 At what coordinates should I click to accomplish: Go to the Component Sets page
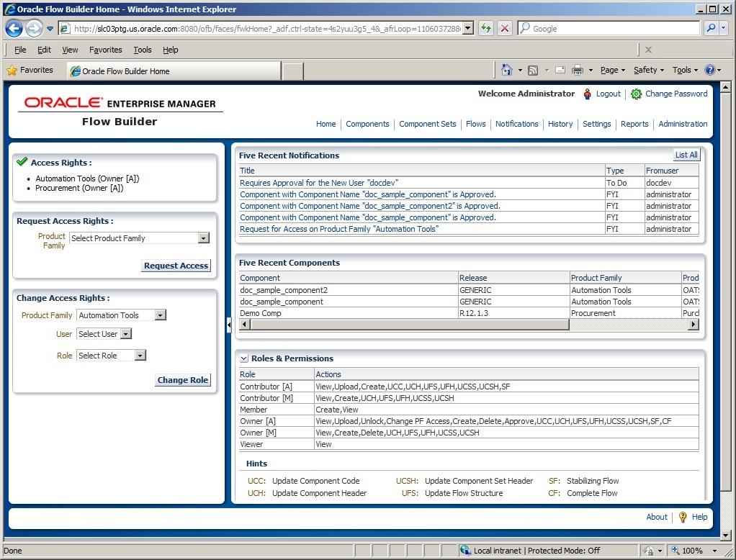pos(428,124)
